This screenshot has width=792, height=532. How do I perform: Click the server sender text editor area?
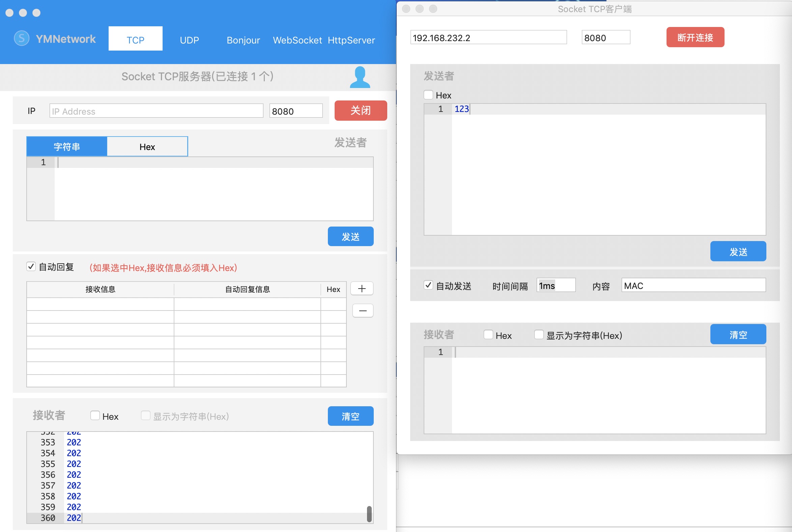coord(214,189)
